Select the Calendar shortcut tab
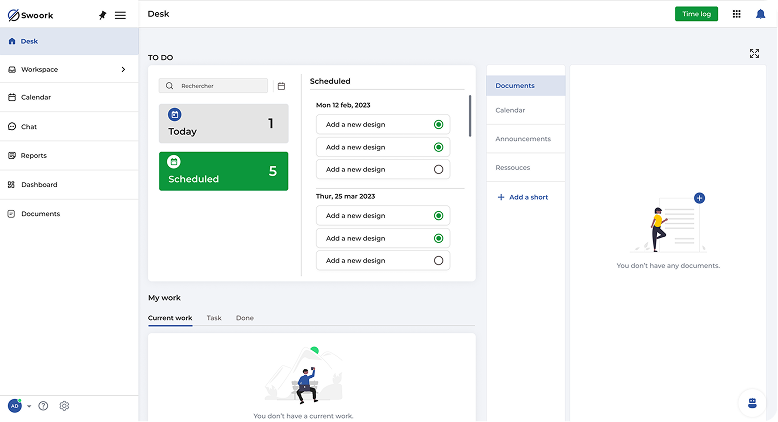 (x=525, y=110)
